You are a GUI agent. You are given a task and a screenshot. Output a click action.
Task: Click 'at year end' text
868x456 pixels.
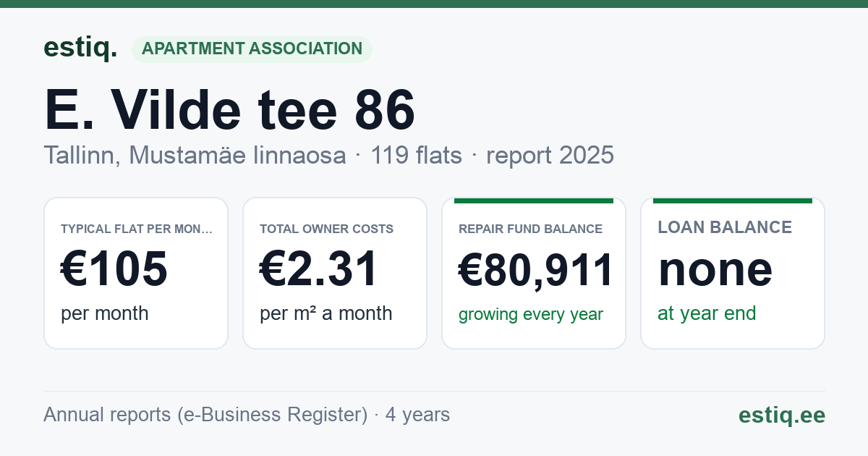coord(707,313)
